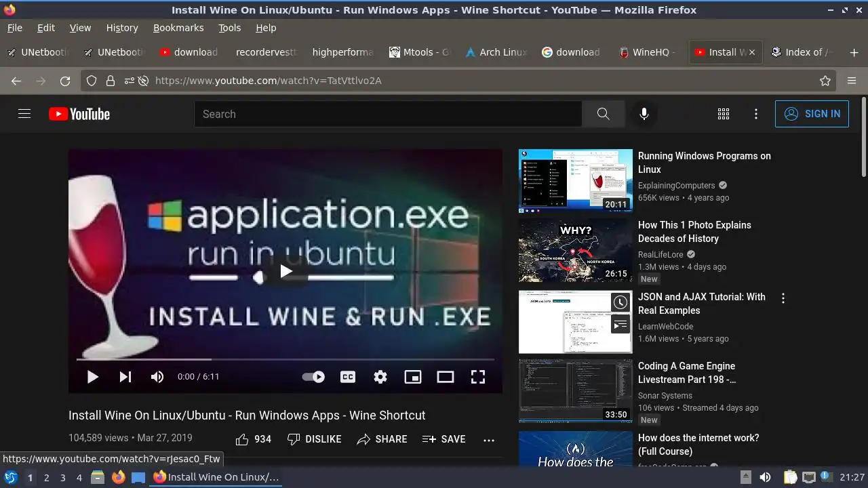Open the network tray icon
This screenshot has height=488, width=868.
[x=808, y=477]
